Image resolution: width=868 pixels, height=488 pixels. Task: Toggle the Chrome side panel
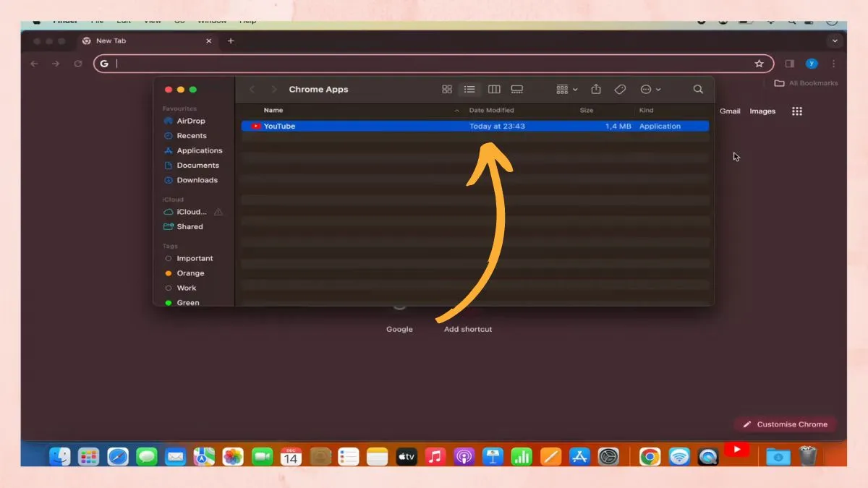click(x=788, y=64)
